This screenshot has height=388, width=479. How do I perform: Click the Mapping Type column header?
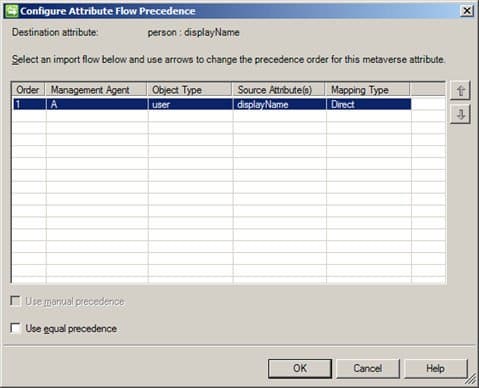(367, 90)
